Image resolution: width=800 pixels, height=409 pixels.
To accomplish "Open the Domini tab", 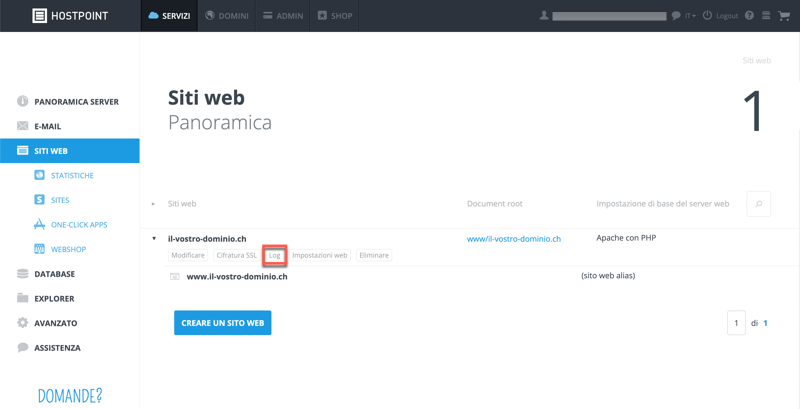I will pos(227,16).
